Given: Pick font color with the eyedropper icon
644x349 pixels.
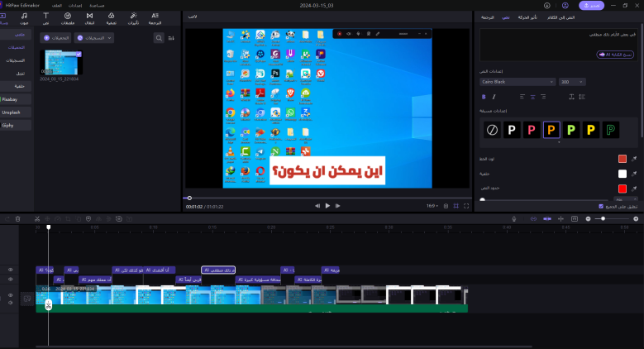Looking at the screenshot, I should (636, 159).
